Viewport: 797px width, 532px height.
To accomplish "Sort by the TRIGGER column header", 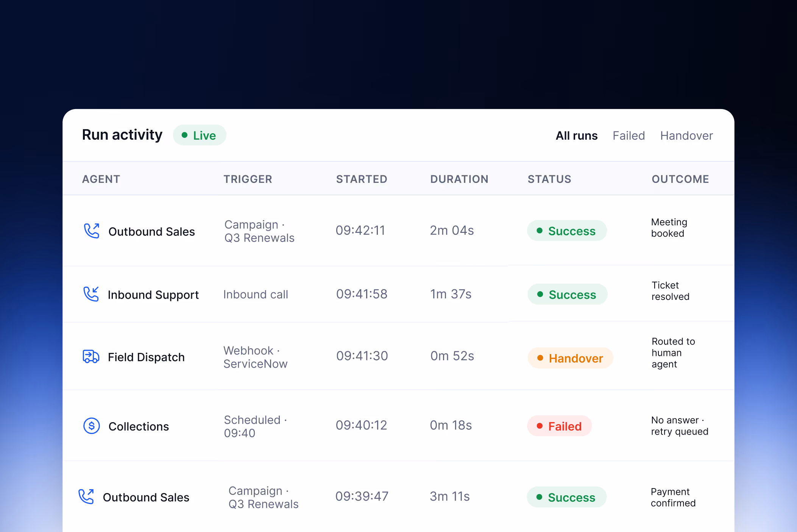I will point(248,179).
